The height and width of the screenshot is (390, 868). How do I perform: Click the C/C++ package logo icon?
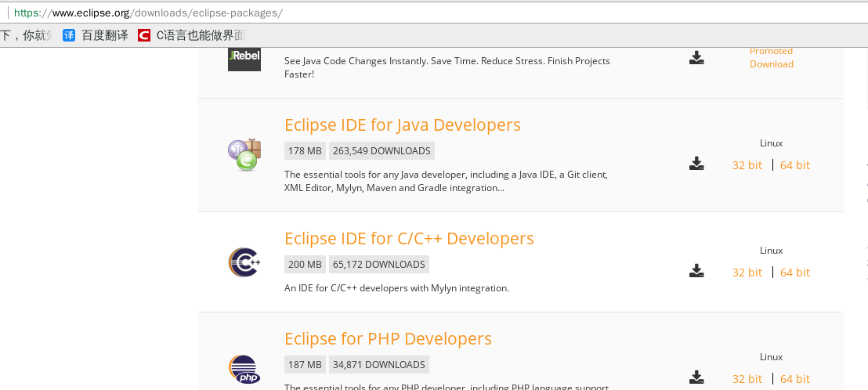pos(244,262)
